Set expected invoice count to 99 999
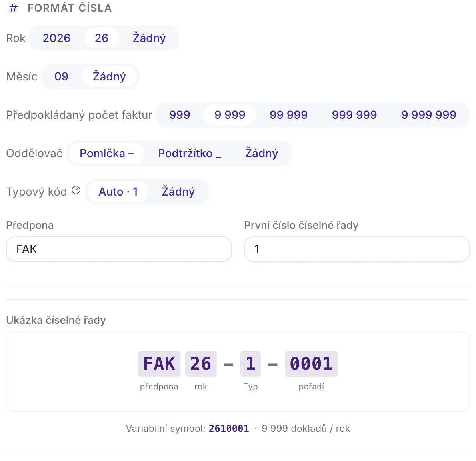This screenshot has width=476, height=461. tap(289, 115)
